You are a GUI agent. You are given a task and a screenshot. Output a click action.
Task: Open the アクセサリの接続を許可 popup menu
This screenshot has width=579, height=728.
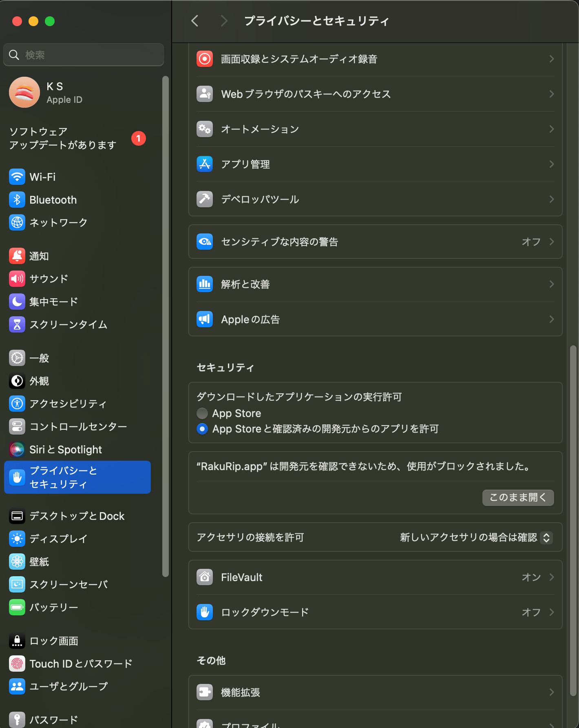tap(546, 537)
